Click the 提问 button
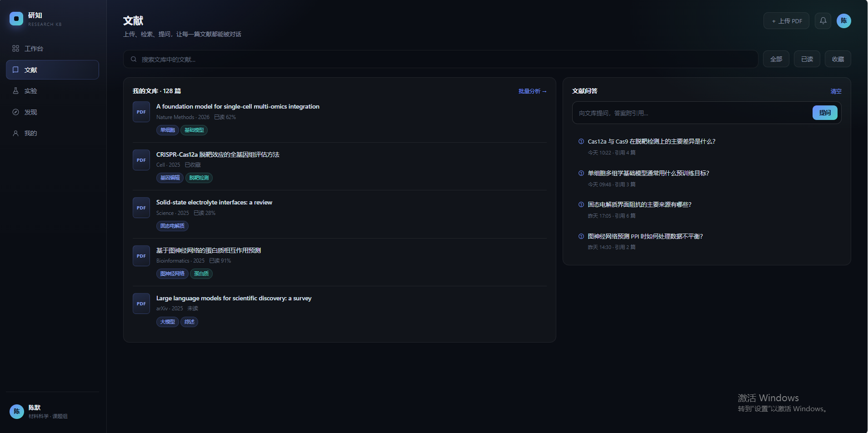Image resolution: width=868 pixels, height=433 pixels. pyautogui.click(x=825, y=113)
